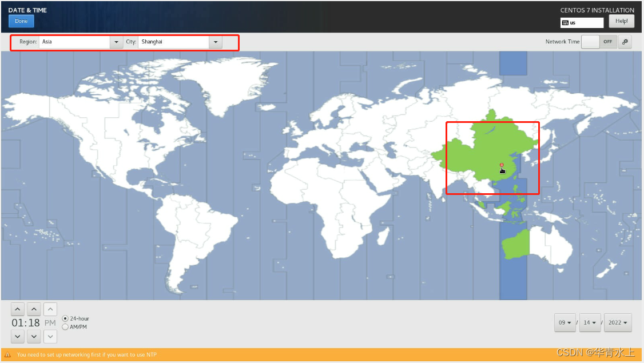
Task: Open the Help! button
Action: (622, 21)
